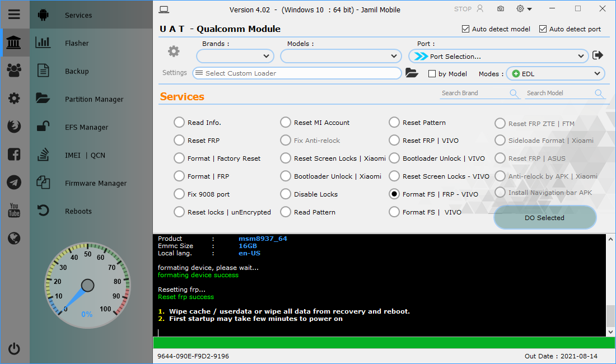Click the DO Selected button
The width and height of the screenshot is (616, 364).
point(545,217)
